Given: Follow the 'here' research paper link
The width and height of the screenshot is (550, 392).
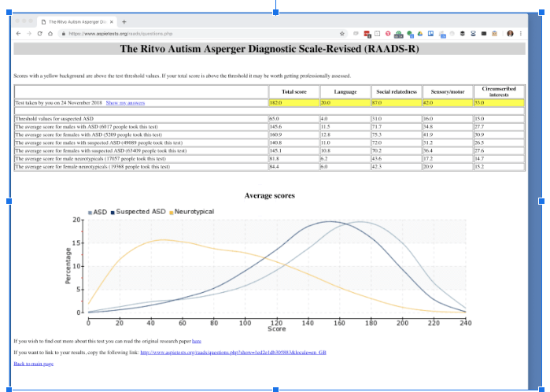Looking at the screenshot, I should 197,341.
